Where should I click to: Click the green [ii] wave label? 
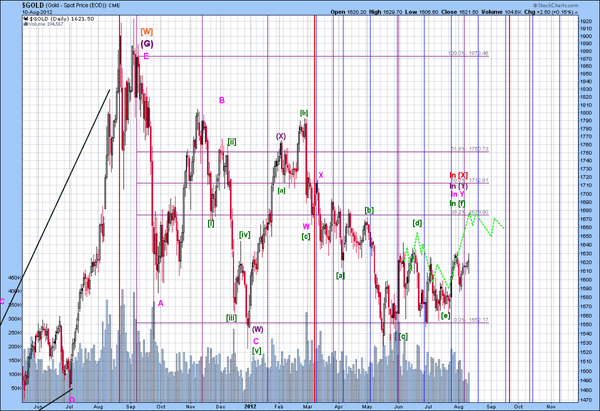point(232,142)
